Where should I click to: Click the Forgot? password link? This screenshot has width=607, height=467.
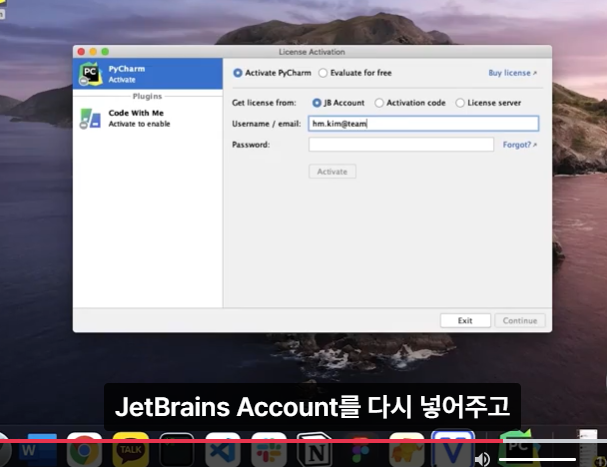coord(520,145)
